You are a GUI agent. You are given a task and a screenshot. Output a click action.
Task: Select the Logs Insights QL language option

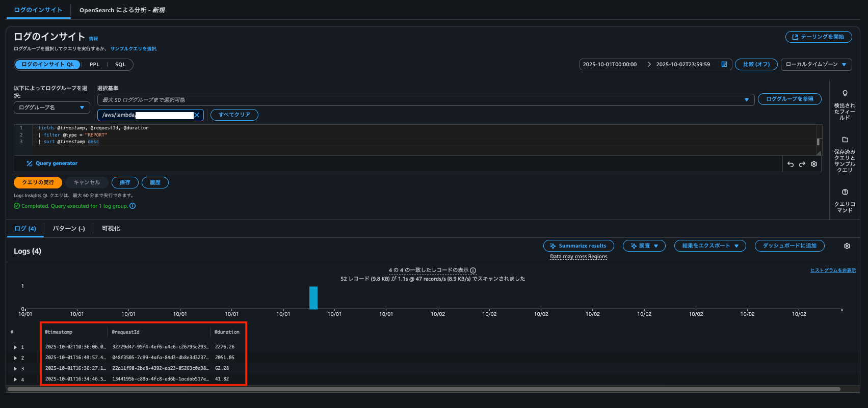click(x=47, y=65)
